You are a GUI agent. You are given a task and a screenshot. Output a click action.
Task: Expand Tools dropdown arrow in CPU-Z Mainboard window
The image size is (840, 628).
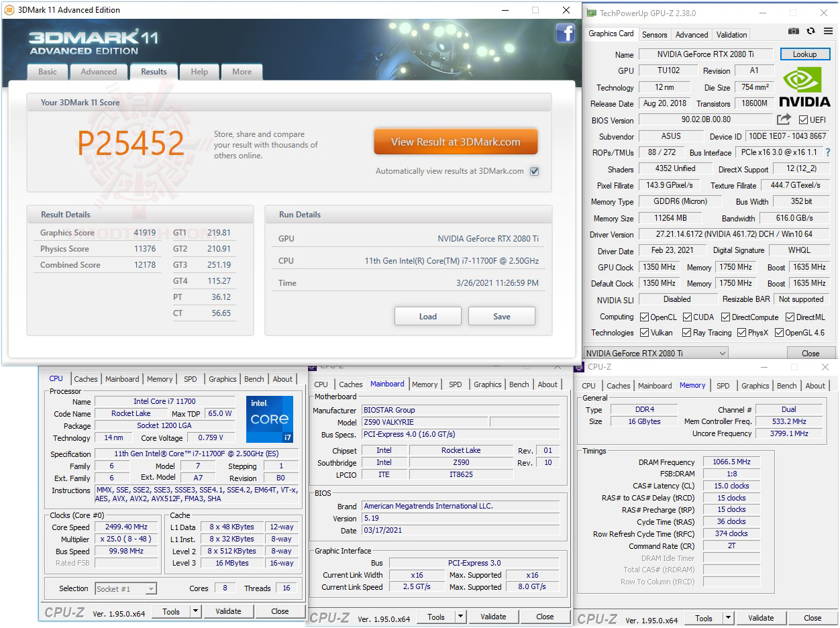coord(460,617)
